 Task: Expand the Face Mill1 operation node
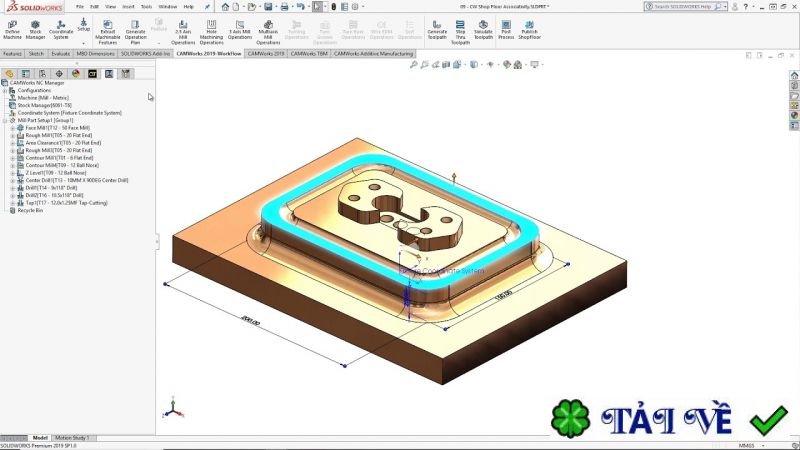tap(12, 128)
